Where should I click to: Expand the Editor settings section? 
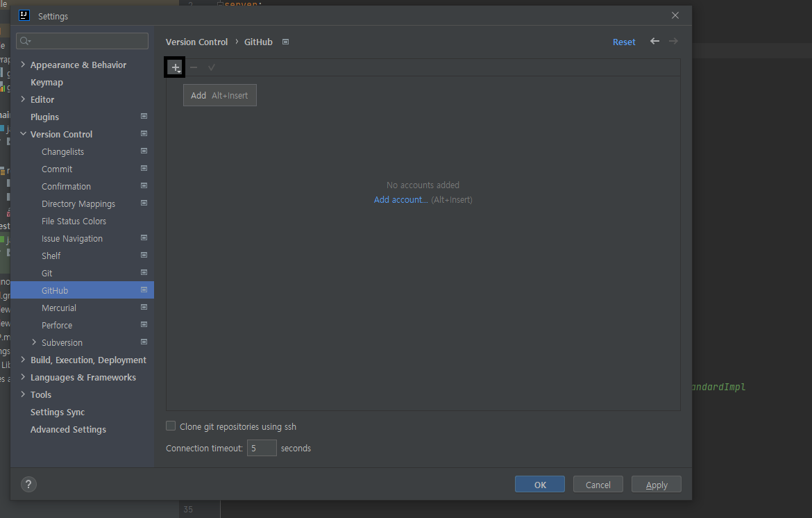(x=23, y=99)
